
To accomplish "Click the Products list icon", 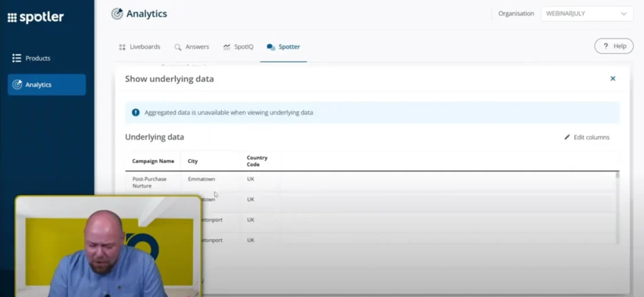I will tap(16, 59).
